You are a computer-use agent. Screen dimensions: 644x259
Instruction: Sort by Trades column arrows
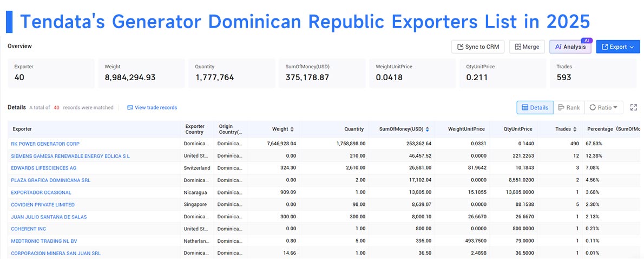click(x=575, y=129)
